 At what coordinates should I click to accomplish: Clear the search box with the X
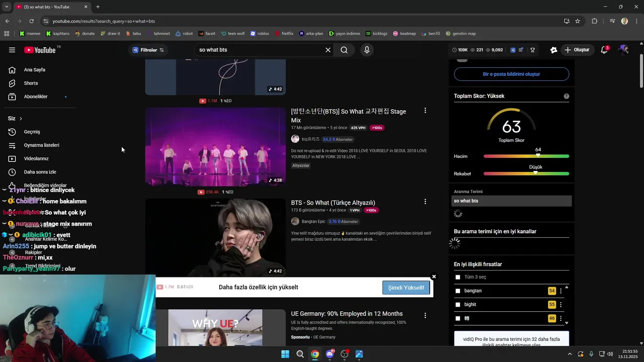tap(328, 50)
